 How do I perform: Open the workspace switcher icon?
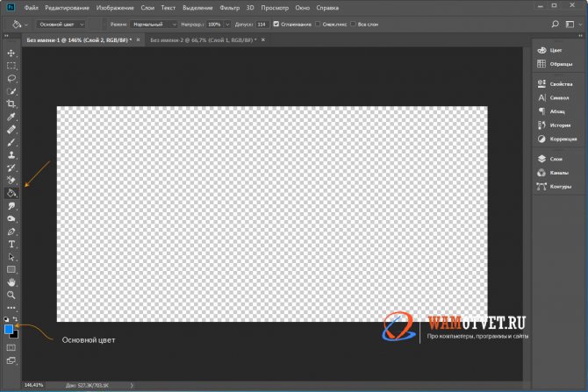click(x=570, y=25)
